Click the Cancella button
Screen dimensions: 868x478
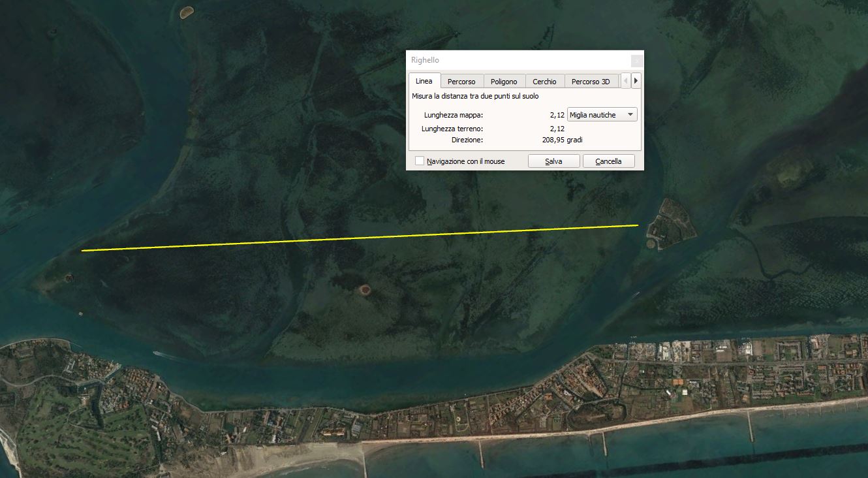tap(608, 161)
